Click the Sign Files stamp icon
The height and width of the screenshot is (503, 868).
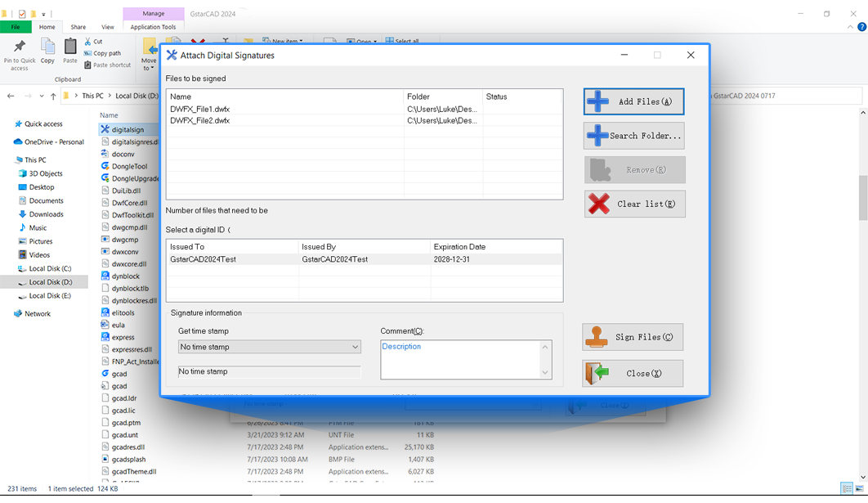598,337
